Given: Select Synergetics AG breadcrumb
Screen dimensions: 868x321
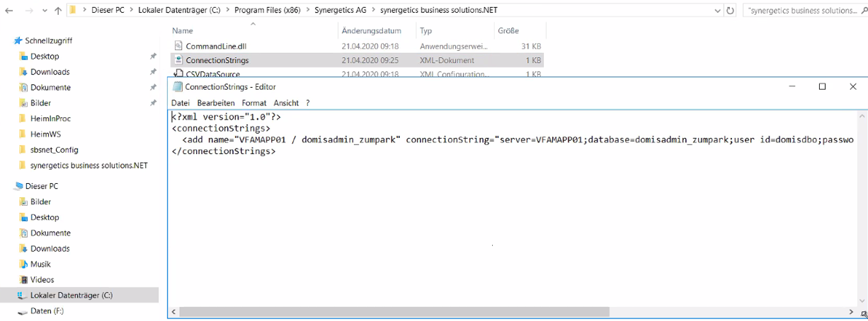Looking at the screenshot, I should (342, 11).
